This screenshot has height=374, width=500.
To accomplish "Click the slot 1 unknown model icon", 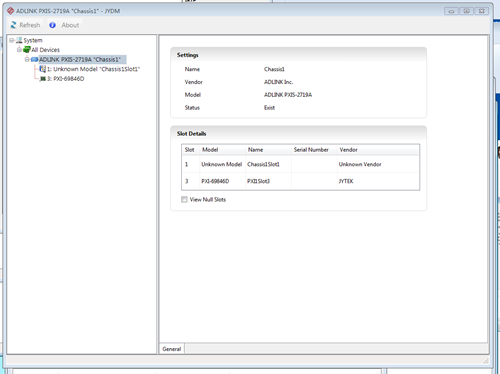I will coord(43,69).
